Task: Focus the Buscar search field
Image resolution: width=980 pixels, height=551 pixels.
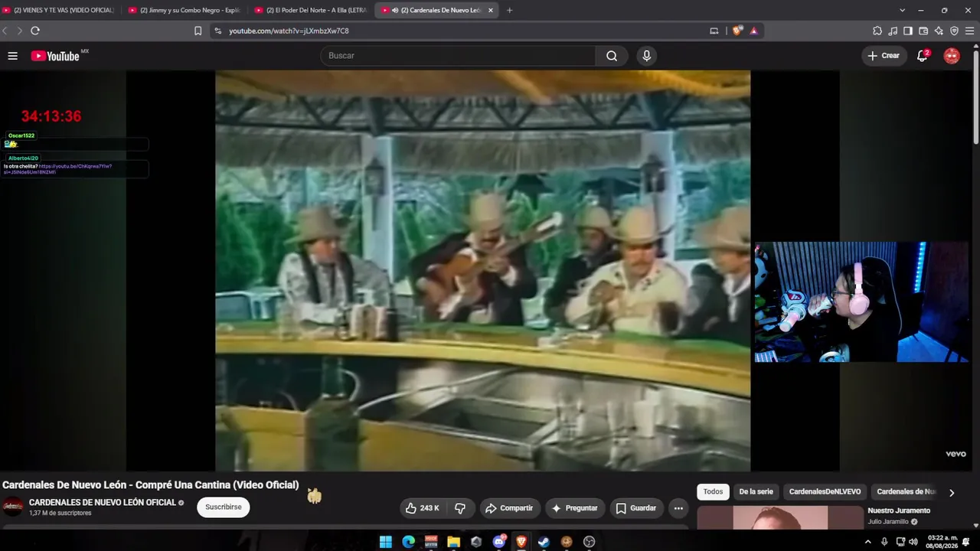Action: pyautogui.click(x=458, y=56)
